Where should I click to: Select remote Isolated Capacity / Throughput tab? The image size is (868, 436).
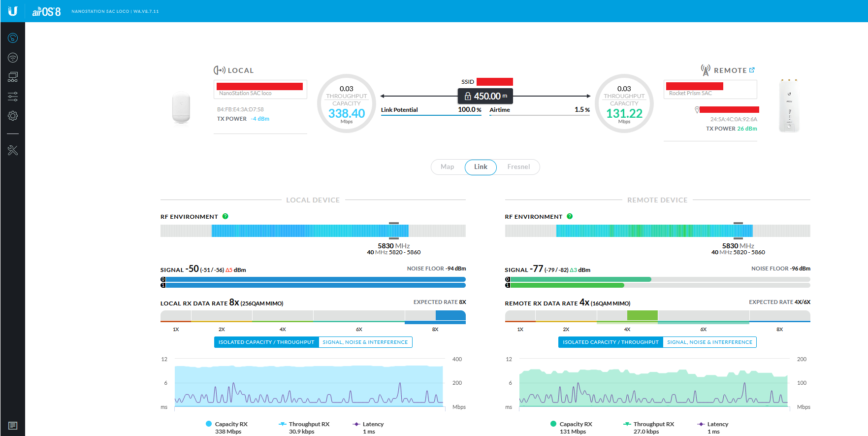611,342
